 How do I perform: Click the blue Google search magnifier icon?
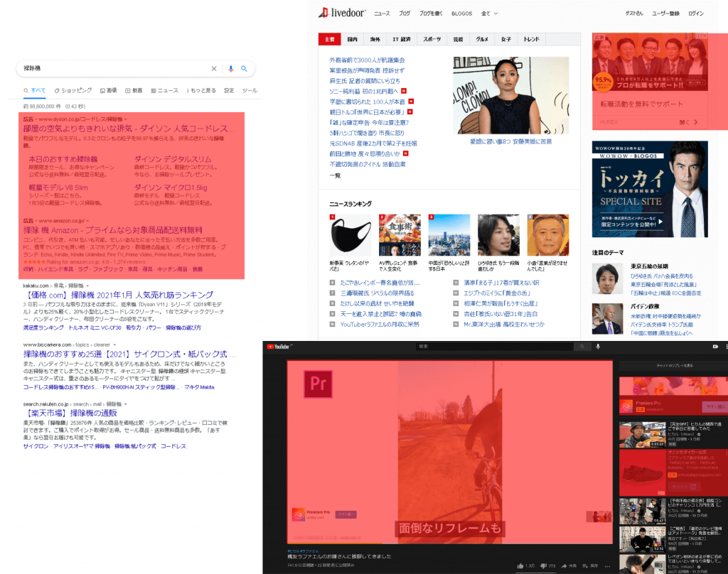pyautogui.click(x=245, y=69)
